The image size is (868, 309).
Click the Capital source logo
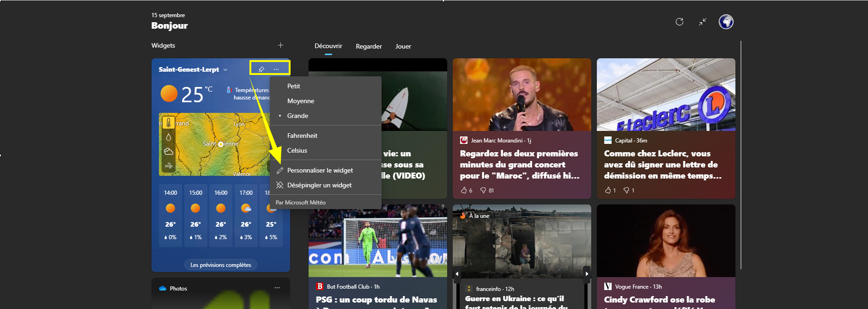click(x=608, y=140)
